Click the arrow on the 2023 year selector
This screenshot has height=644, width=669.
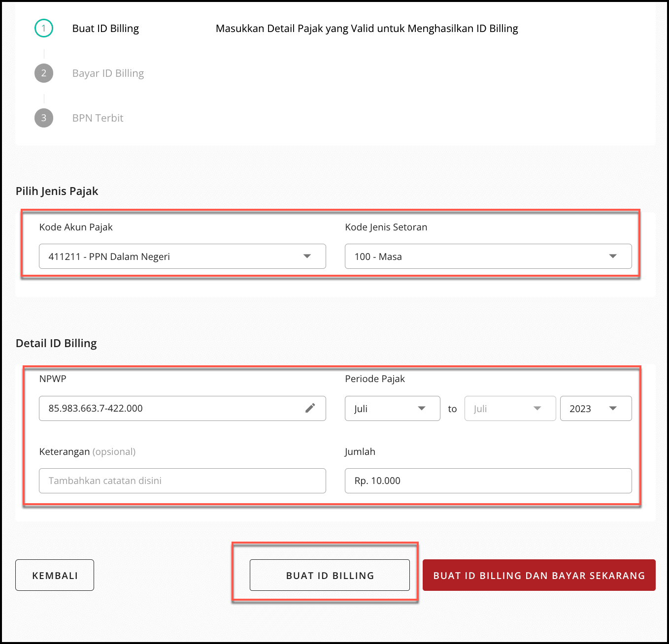[613, 408]
